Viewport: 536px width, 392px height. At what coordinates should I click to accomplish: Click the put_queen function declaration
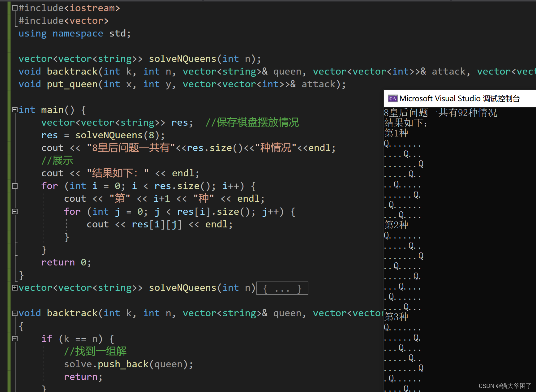pyautogui.click(x=182, y=84)
